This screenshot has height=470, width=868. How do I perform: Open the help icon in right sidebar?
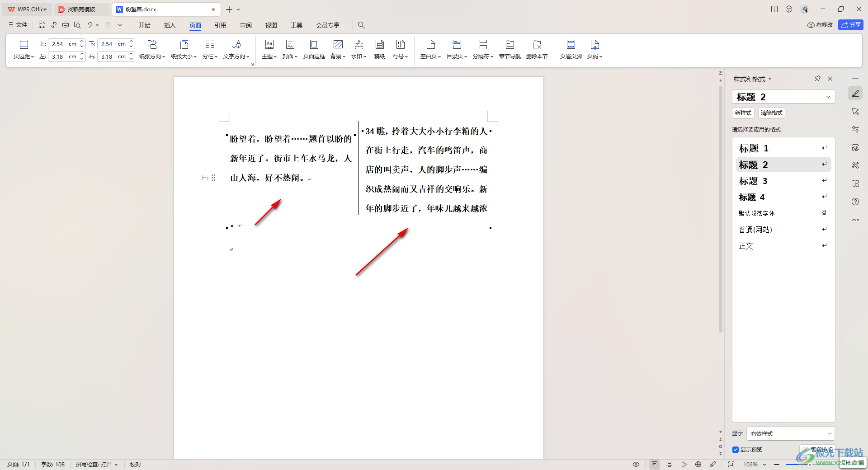click(x=855, y=202)
